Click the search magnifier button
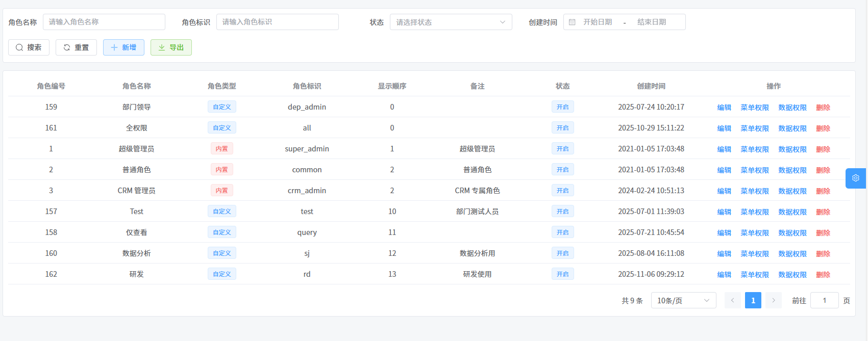The width and height of the screenshot is (868, 341). [29, 47]
